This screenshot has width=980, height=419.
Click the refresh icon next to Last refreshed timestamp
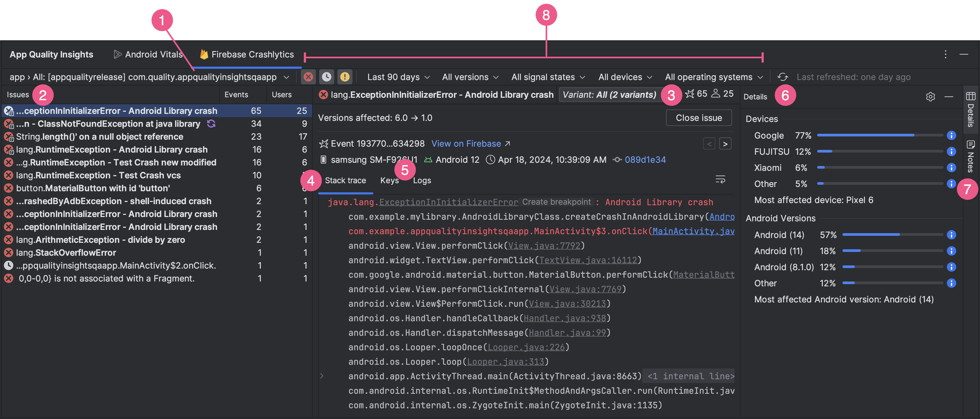[x=783, y=76]
